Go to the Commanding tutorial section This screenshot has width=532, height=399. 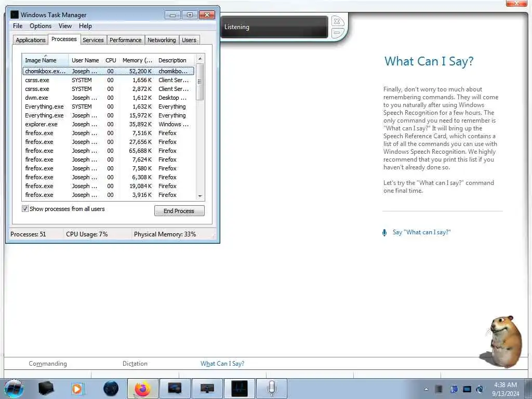[48, 364]
